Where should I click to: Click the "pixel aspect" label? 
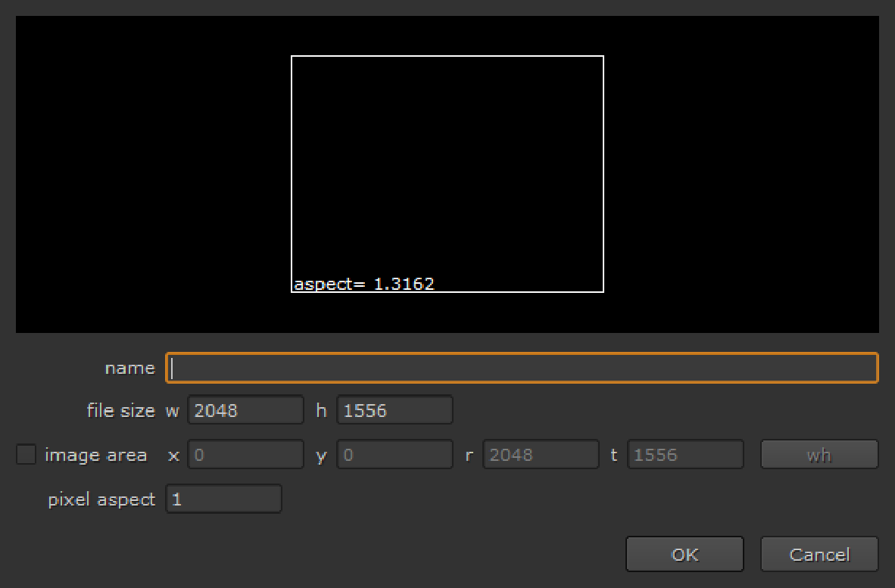click(101, 499)
